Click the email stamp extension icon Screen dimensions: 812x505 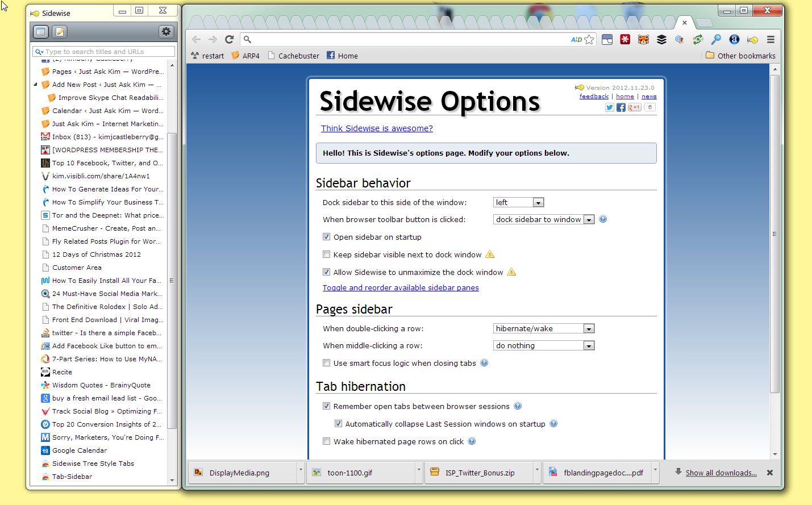[x=680, y=39]
